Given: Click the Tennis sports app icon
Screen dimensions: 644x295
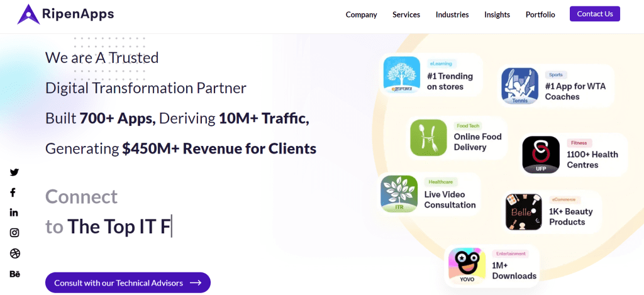Looking at the screenshot, I should click(x=519, y=86).
